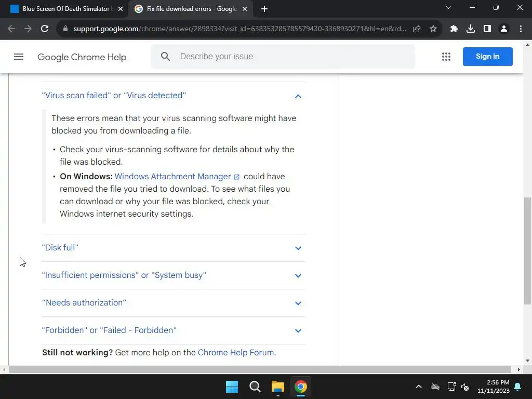Open the notifications bell icon
532x399 pixels.
click(518, 387)
